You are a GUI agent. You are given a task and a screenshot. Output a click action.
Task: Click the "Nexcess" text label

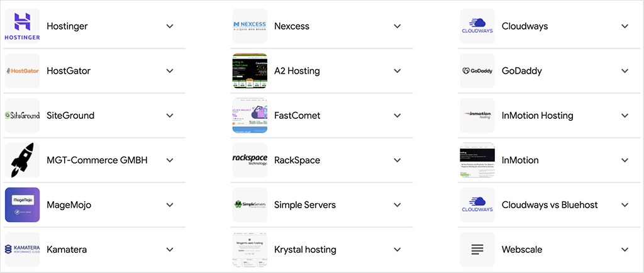point(292,26)
